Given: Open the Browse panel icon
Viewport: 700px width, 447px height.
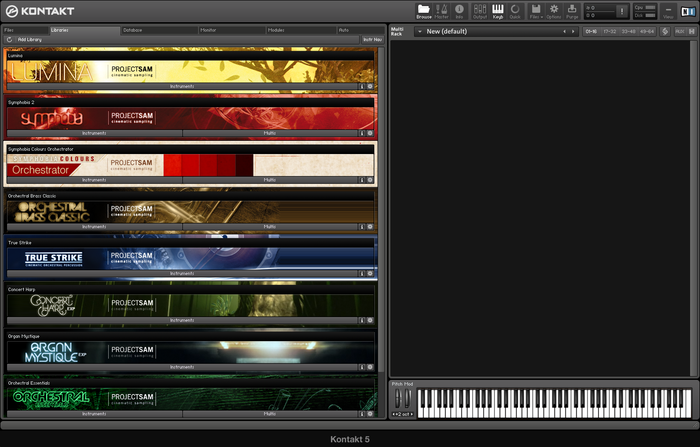Looking at the screenshot, I should tap(423, 11).
